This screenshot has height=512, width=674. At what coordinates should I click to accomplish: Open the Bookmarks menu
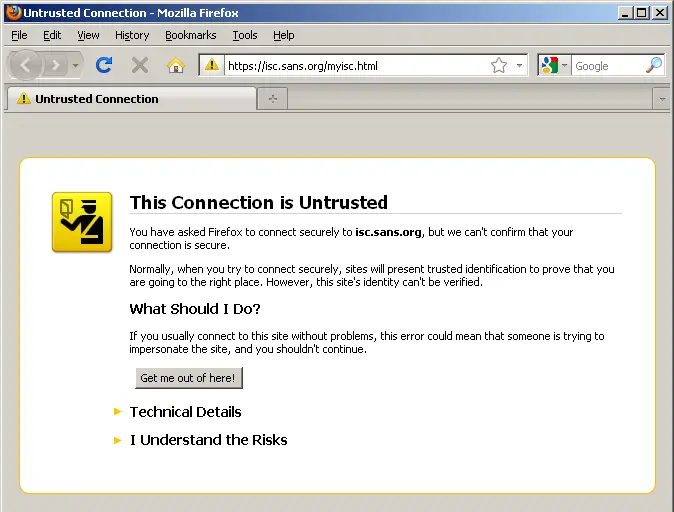tap(190, 35)
